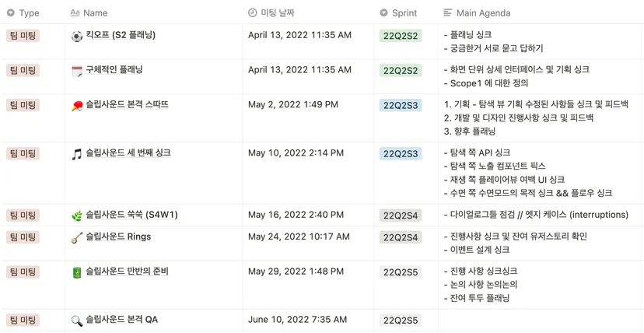Click the soccer ball icon beside 킥오프
The width and height of the screenshot is (644, 333).
(77, 36)
